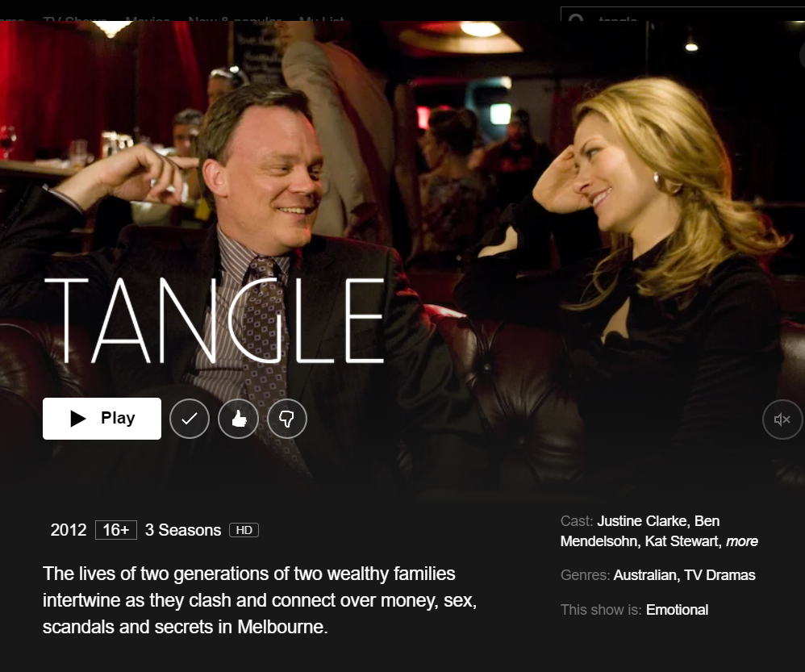This screenshot has width=805, height=672.
Task: Open the Movies nav item
Action: [x=148, y=19]
